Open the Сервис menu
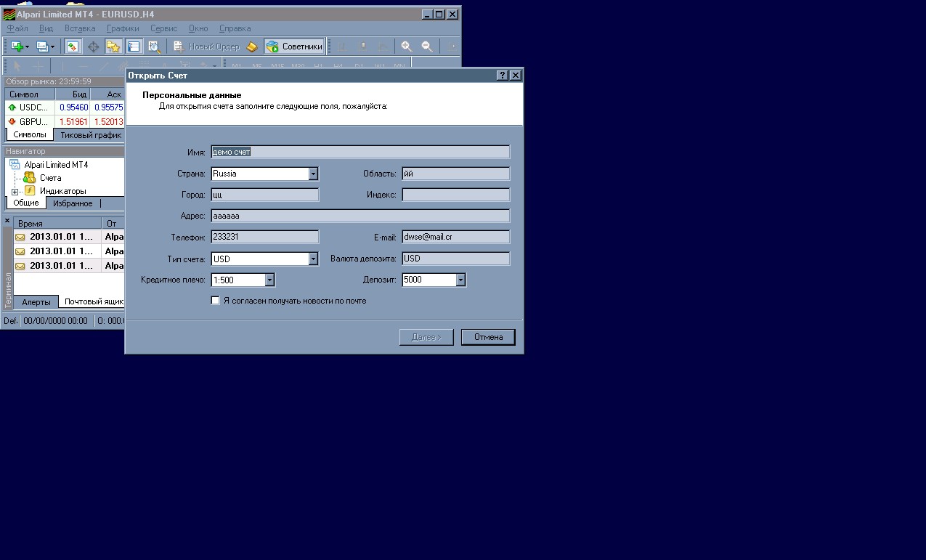Viewport: 926px width, 560px height. coord(164,28)
